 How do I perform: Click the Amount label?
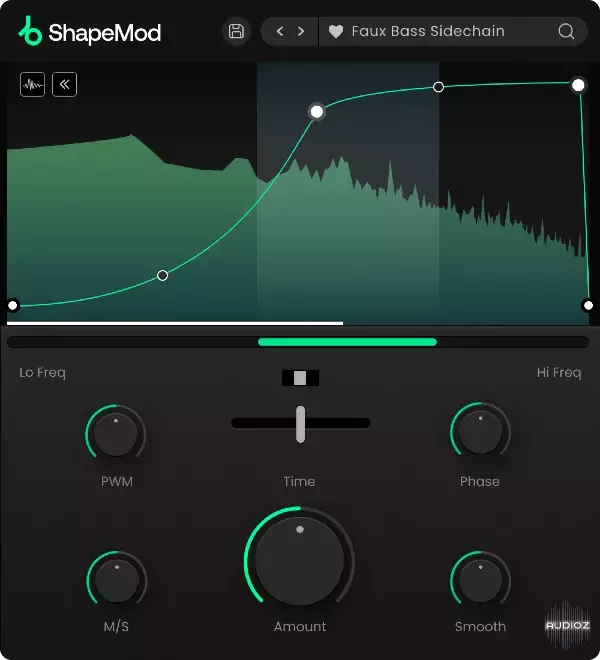(x=300, y=626)
